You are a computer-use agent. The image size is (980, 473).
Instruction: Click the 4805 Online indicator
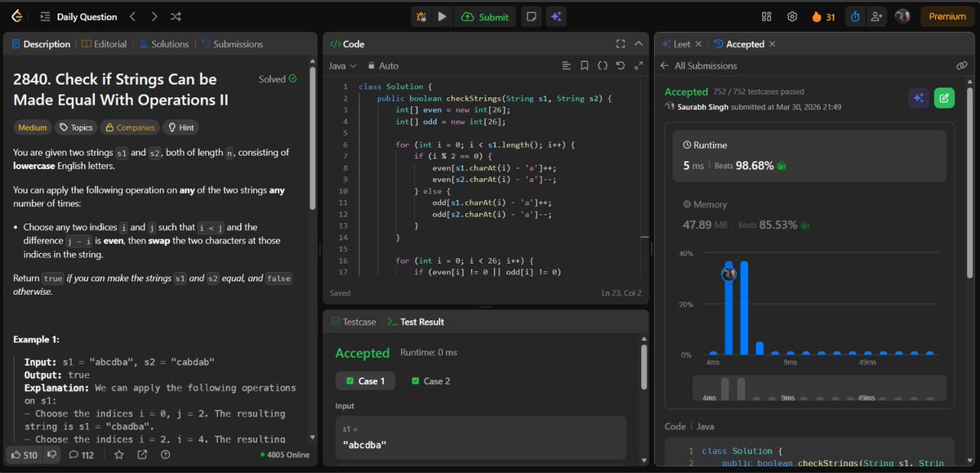click(285, 454)
